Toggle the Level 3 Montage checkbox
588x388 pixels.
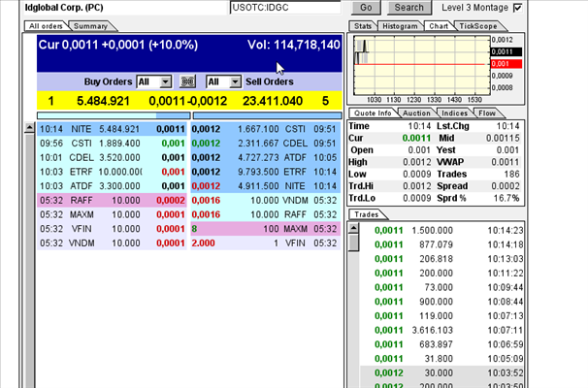517,8
